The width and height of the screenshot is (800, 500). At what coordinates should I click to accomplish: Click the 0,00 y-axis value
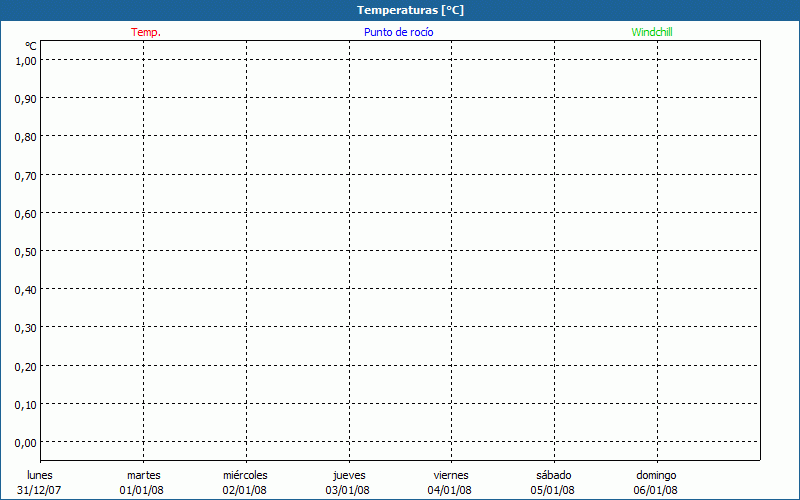(x=26, y=442)
